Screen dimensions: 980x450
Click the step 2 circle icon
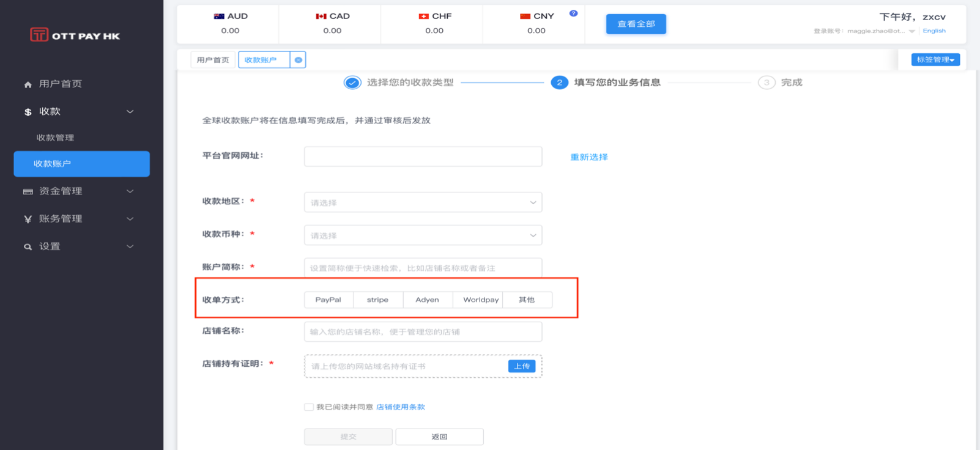pos(559,83)
